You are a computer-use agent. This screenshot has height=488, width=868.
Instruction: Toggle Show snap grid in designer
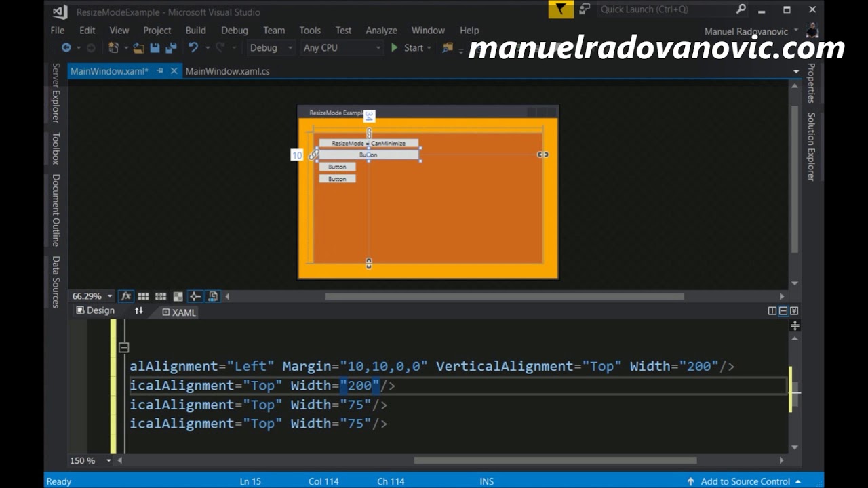point(143,296)
